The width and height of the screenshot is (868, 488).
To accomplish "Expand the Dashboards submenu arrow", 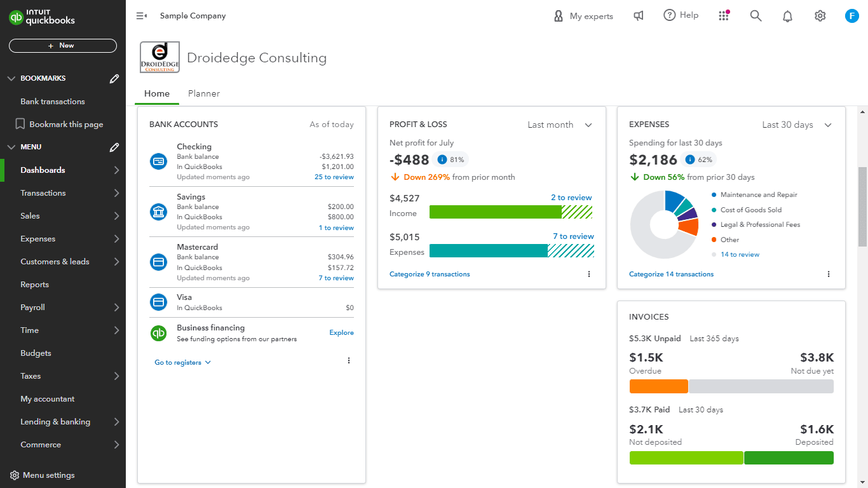I will coord(116,170).
